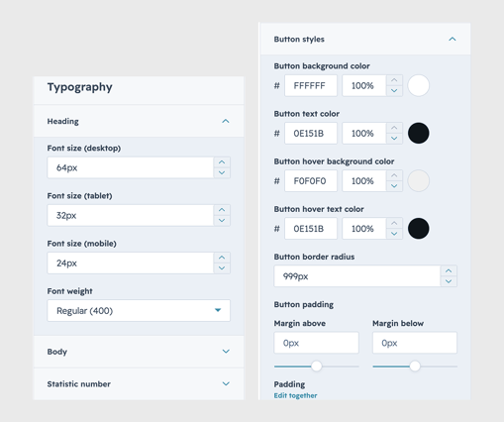Viewport: 504px width, 422px height.
Task: Increase the desktop font size with up arrow
Action: click(x=222, y=162)
